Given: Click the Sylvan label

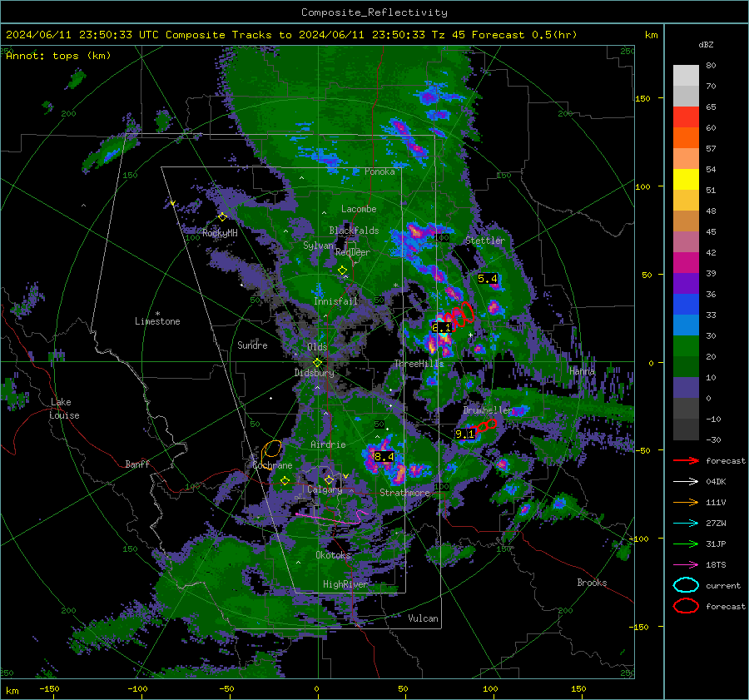Looking at the screenshot, I should point(318,246).
